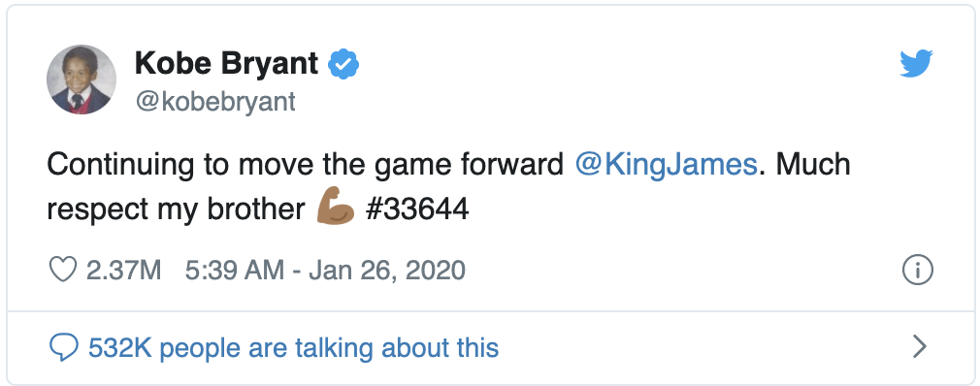Open the 5:39 AM timestamp link
980x386 pixels.
pyautogui.click(x=235, y=271)
